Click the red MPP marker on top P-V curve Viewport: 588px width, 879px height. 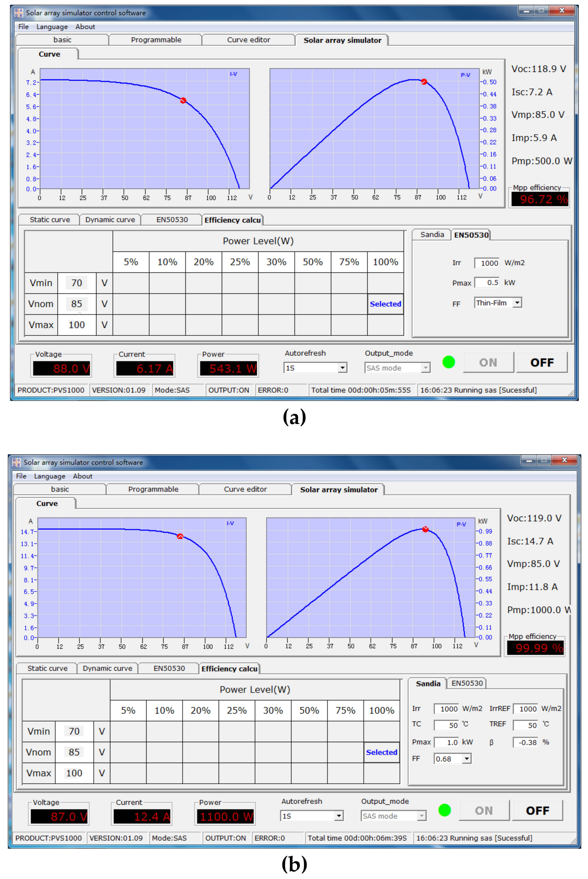point(424,82)
